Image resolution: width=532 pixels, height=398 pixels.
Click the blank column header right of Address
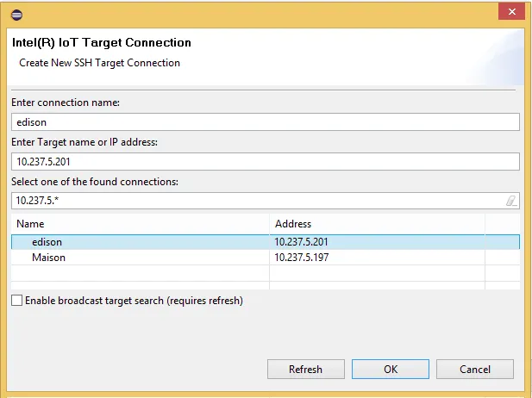click(x=502, y=223)
